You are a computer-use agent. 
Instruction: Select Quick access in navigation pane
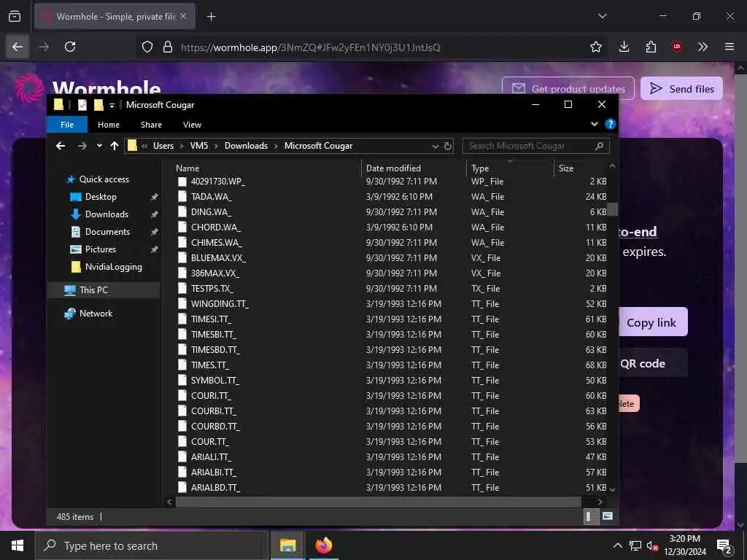(104, 179)
